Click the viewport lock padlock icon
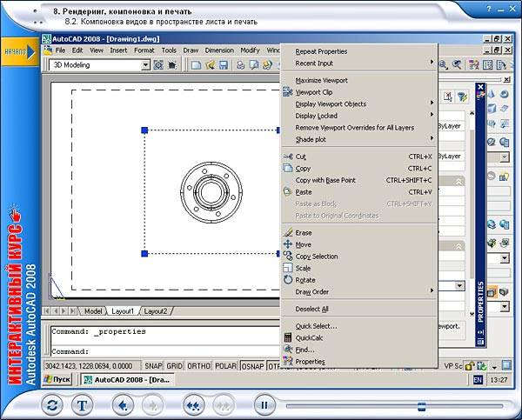 point(469,366)
